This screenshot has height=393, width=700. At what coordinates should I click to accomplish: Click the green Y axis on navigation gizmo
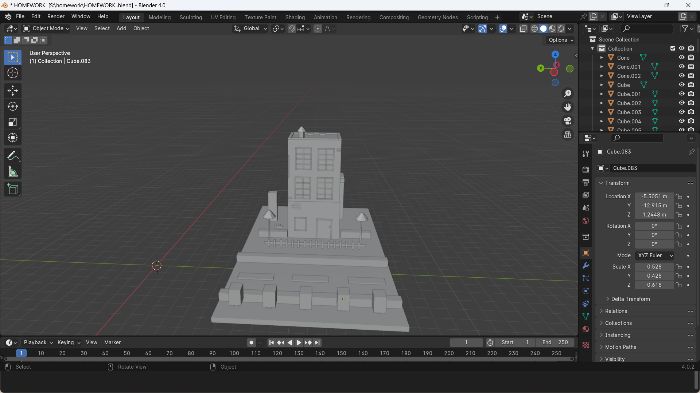pyautogui.click(x=541, y=68)
